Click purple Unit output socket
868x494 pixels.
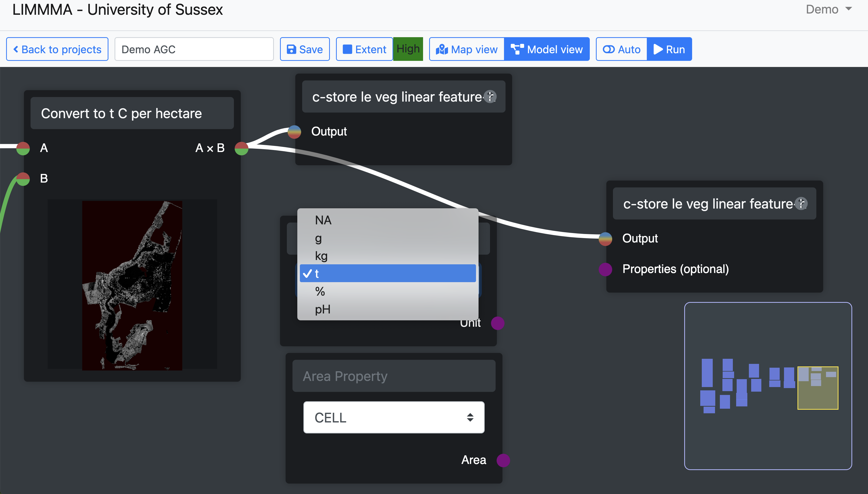pos(497,323)
